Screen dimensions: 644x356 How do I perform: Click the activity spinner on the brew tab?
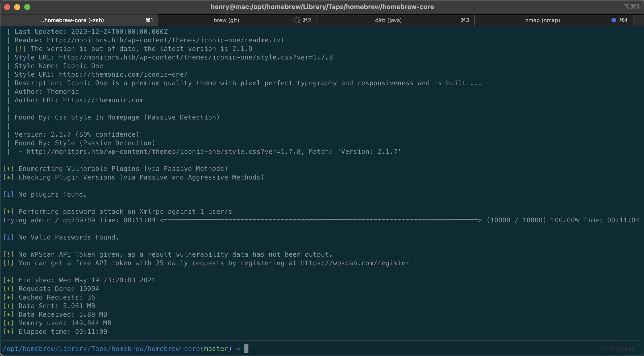[x=297, y=20]
